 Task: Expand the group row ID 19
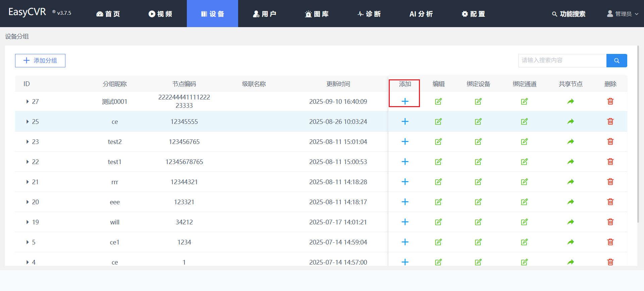(28, 222)
